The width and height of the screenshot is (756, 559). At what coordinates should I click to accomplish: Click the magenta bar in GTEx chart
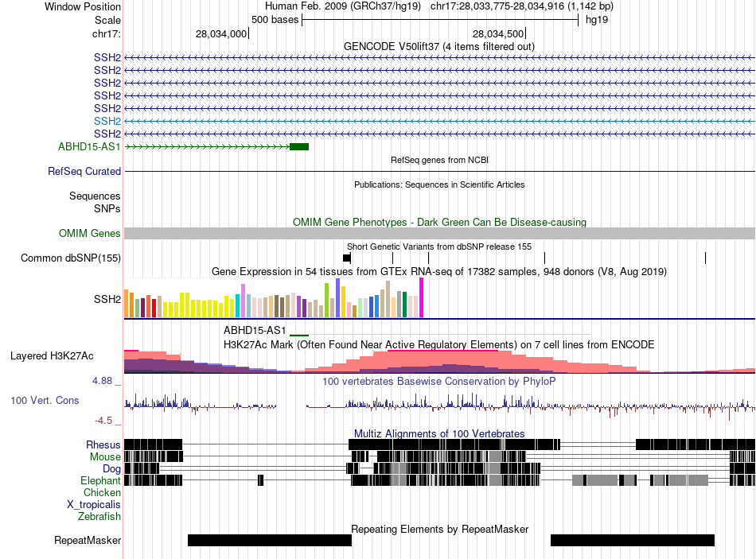(x=422, y=297)
